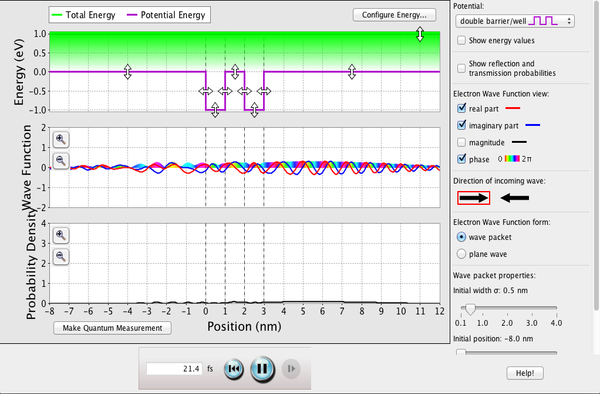
Task: Open the Potential type dropdown
Action: 515,21
